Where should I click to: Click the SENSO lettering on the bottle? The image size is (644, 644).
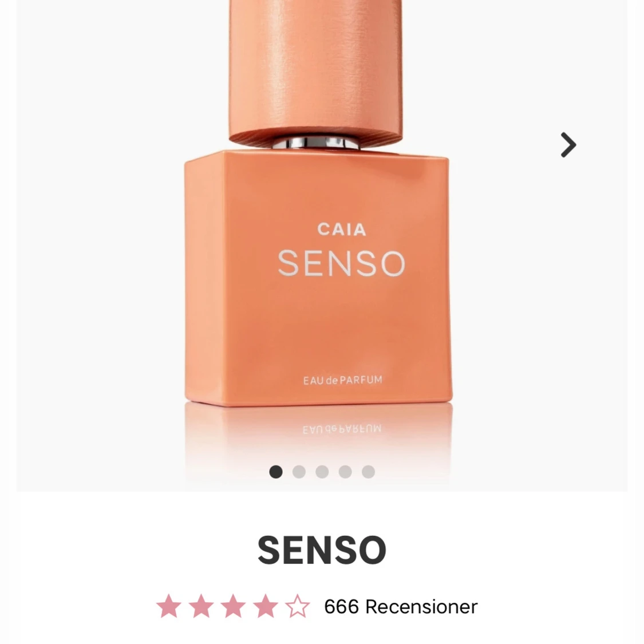click(341, 263)
